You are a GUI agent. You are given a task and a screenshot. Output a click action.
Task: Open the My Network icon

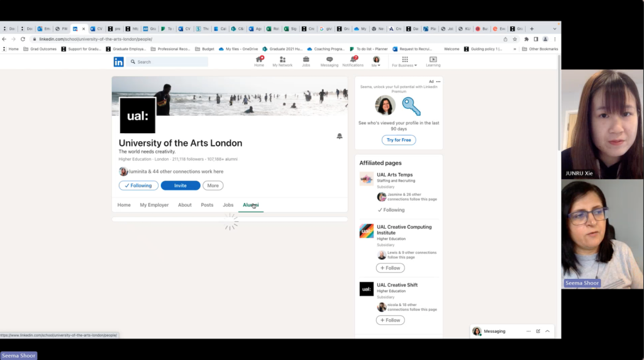282,62
